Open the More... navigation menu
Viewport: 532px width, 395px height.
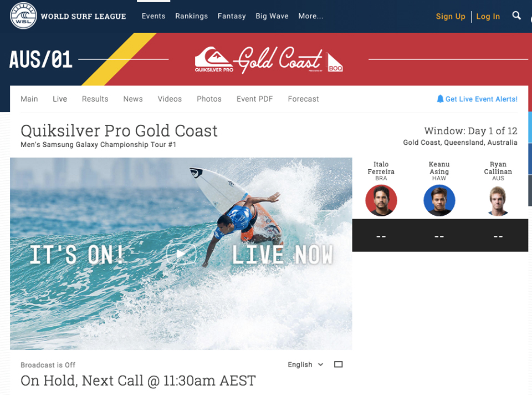(x=311, y=16)
